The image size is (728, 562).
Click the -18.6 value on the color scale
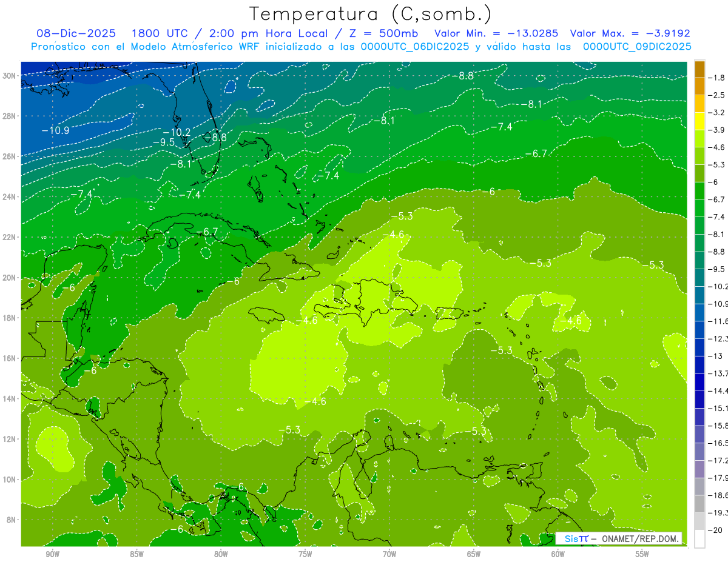[x=718, y=495]
